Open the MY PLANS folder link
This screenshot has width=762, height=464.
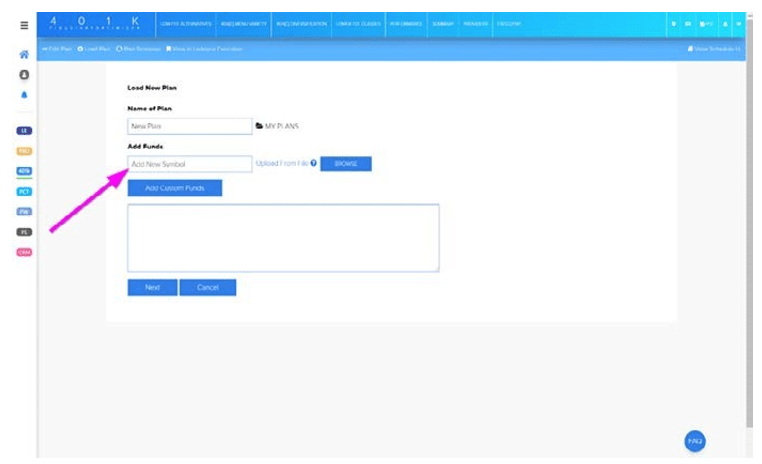[x=278, y=127]
